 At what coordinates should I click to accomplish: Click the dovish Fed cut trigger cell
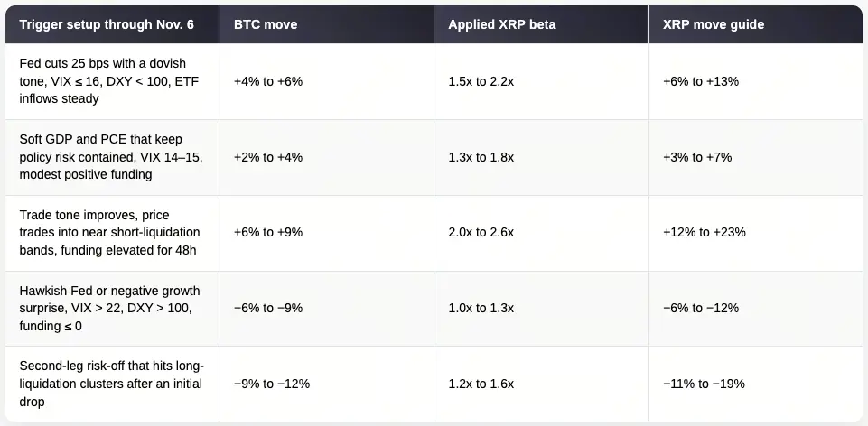(109, 81)
